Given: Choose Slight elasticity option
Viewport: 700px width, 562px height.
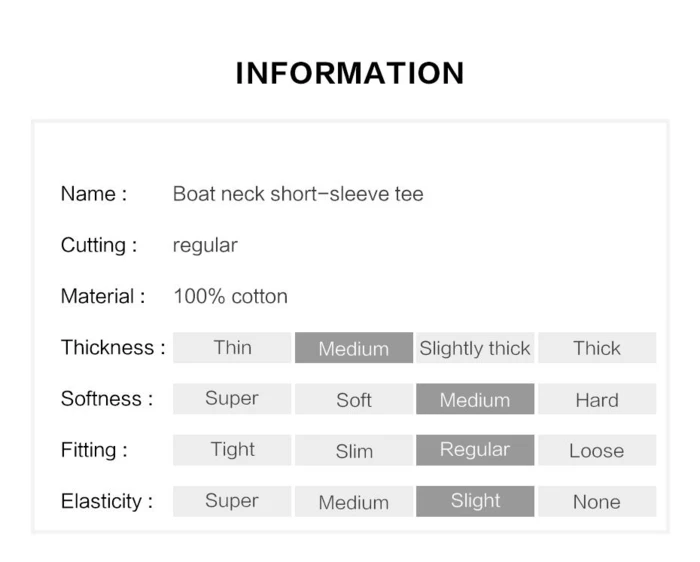Looking at the screenshot, I should (x=475, y=501).
